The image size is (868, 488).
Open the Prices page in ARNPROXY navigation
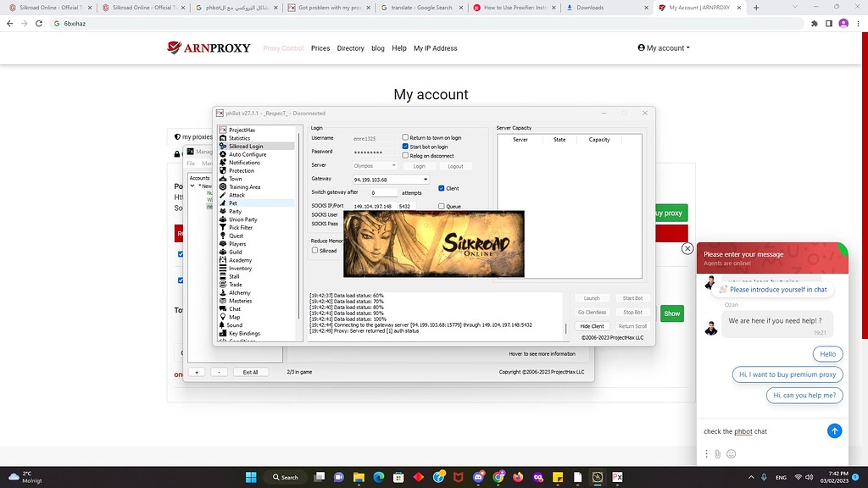pyautogui.click(x=320, y=48)
